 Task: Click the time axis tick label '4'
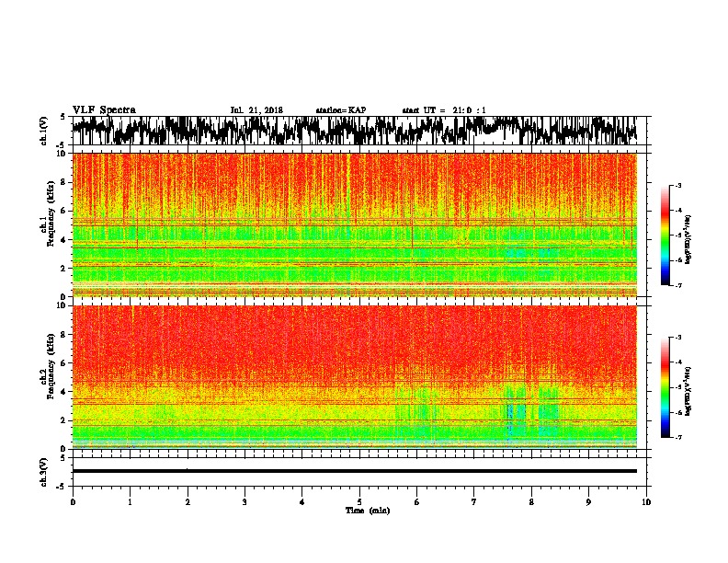[x=302, y=501]
